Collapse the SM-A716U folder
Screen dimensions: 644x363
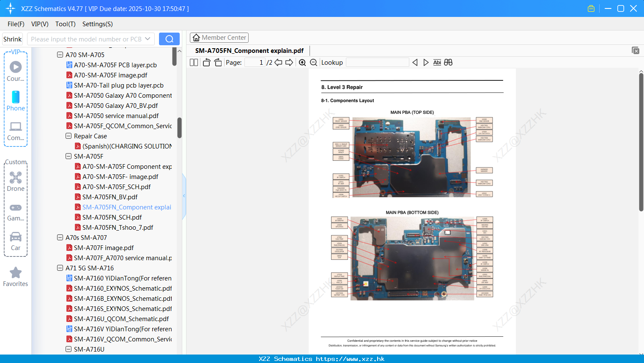point(69,349)
